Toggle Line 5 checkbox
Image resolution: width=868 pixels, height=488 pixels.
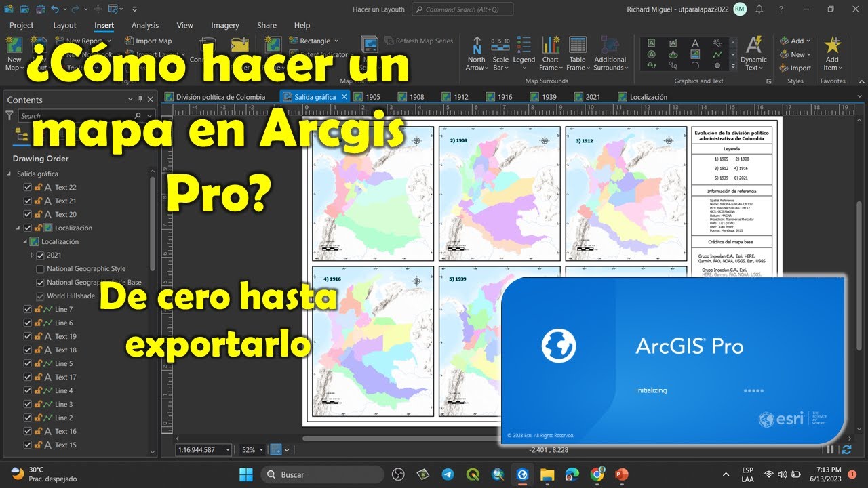pyautogui.click(x=28, y=363)
